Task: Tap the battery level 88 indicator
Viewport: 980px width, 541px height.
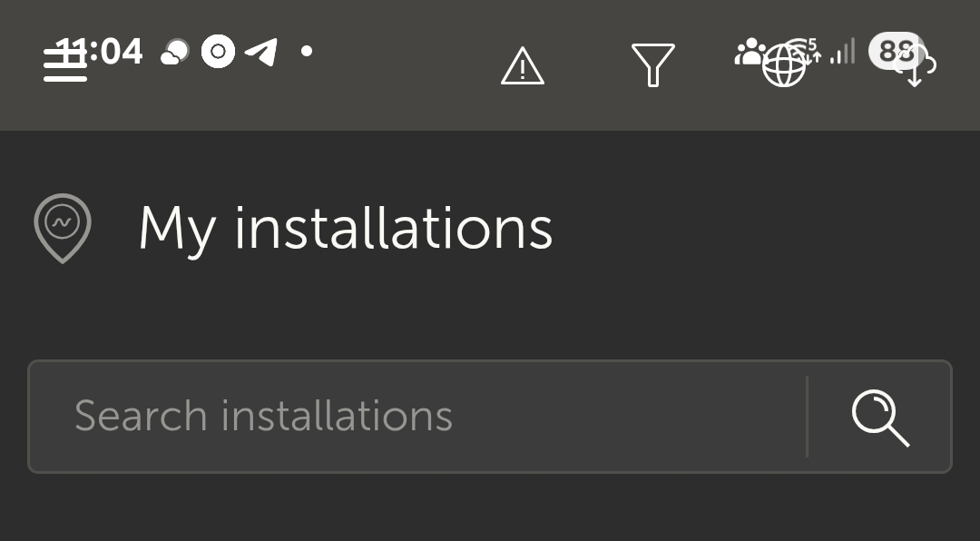Action: click(894, 50)
